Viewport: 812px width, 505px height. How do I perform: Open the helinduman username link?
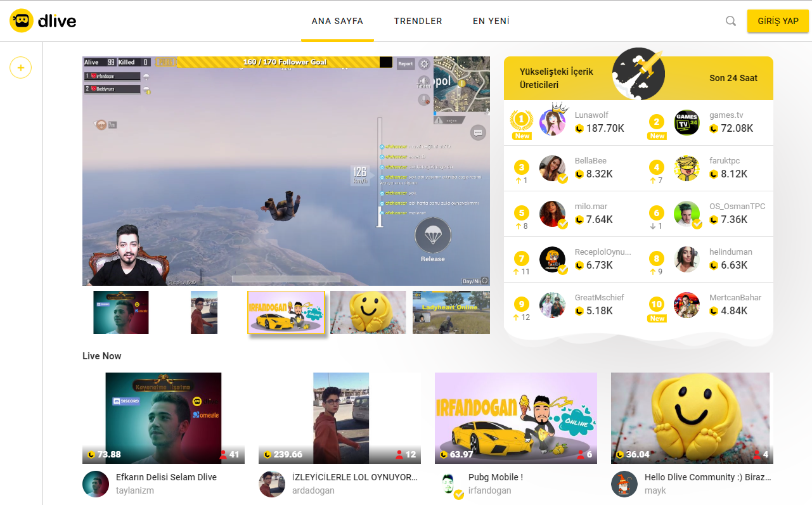point(731,252)
